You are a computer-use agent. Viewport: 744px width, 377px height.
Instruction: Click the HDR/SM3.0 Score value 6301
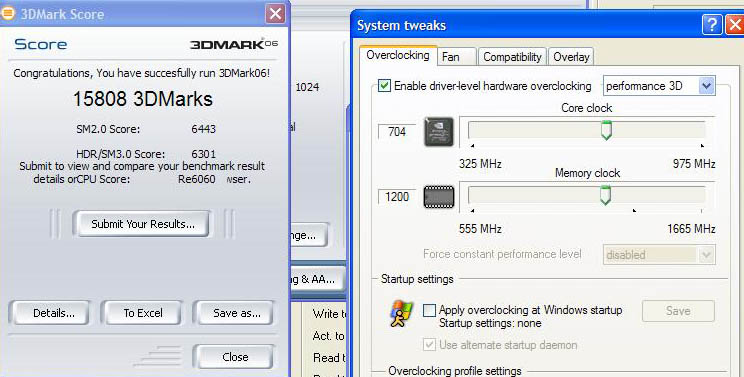pos(204,154)
